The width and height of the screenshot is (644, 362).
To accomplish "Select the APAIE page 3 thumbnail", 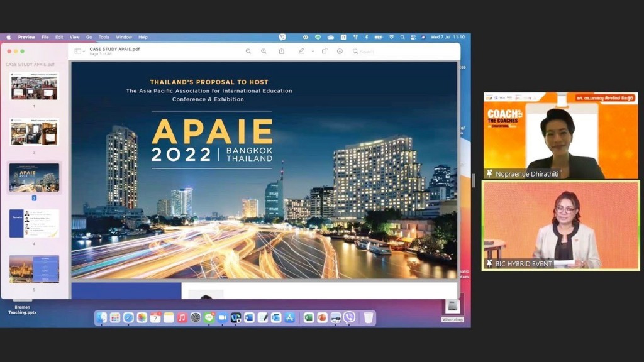I will pos(34,178).
